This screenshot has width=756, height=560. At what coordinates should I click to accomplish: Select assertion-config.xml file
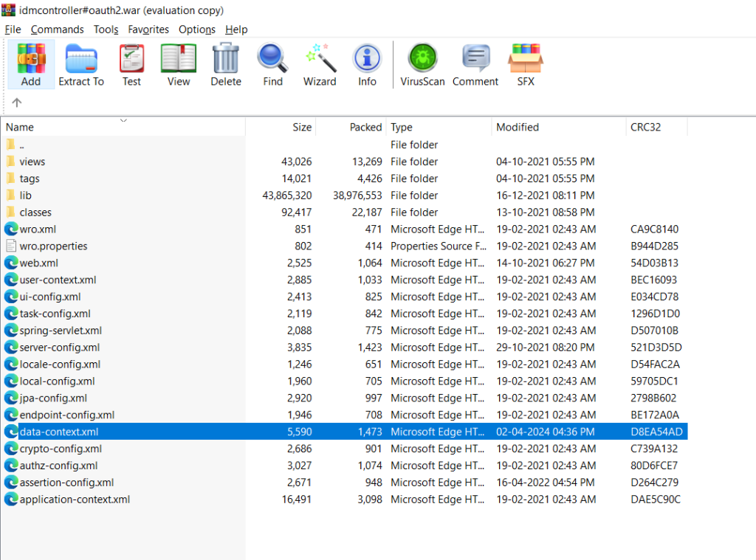point(66,482)
